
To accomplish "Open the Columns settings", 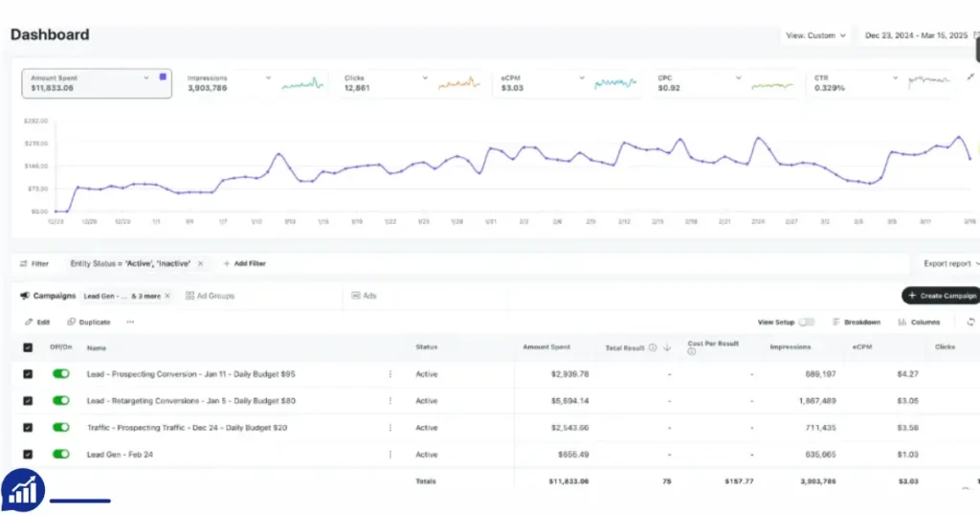I will coord(919,323).
